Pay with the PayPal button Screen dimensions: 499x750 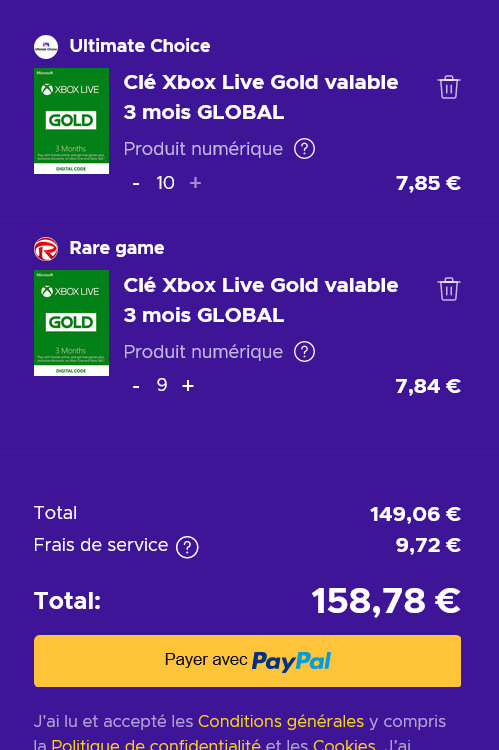(x=247, y=661)
